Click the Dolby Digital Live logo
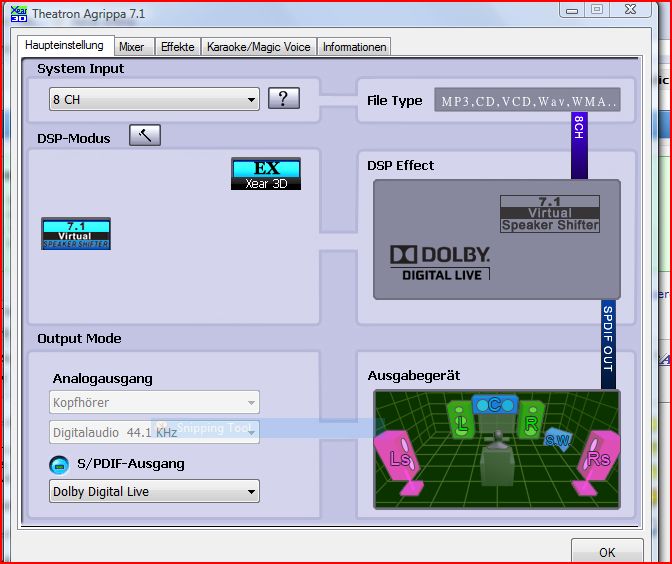Image resolution: width=672 pixels, height=564 pixels. [x=440, y=263]
